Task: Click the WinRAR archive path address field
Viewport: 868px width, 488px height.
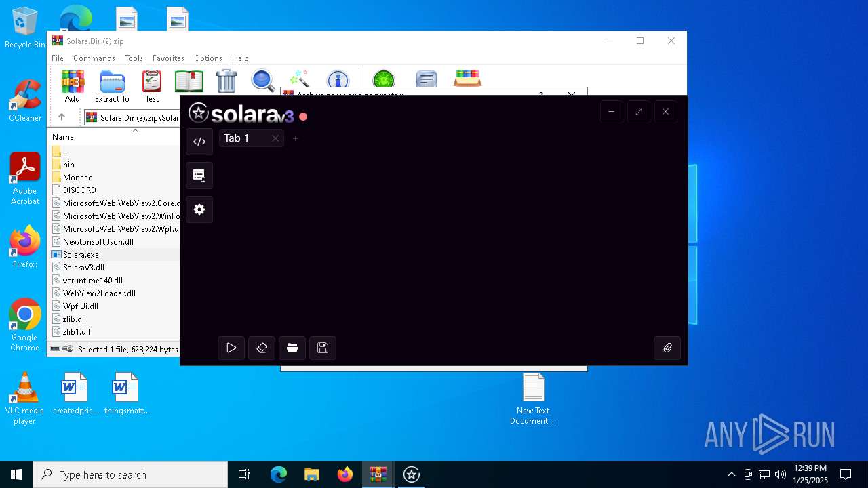Action: (x=132, y=117)
